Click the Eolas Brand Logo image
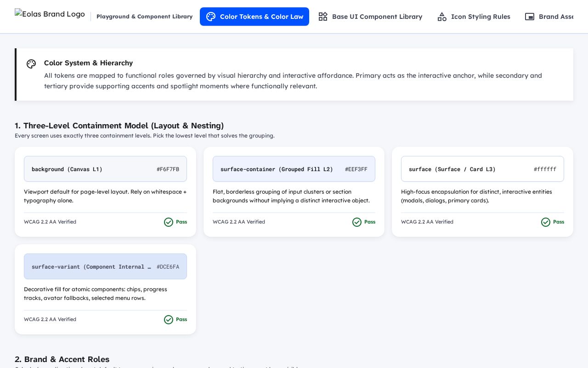The image size is (588, 368). (x=50, y=14)
